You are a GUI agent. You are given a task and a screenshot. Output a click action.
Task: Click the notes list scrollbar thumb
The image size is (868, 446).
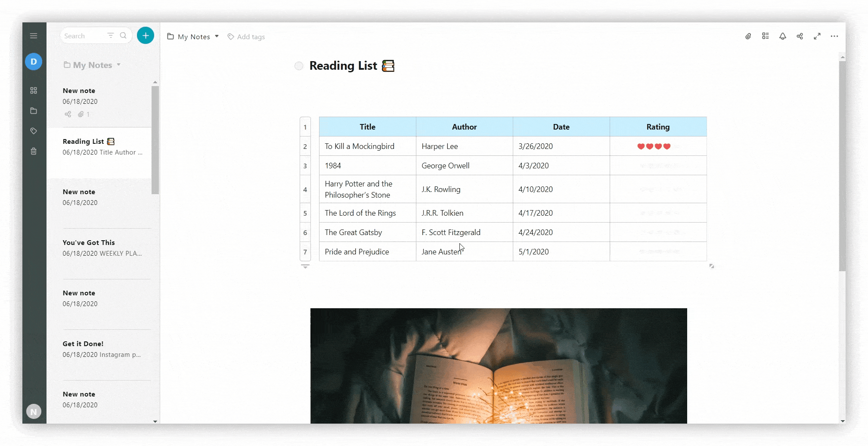pos(155,140)
